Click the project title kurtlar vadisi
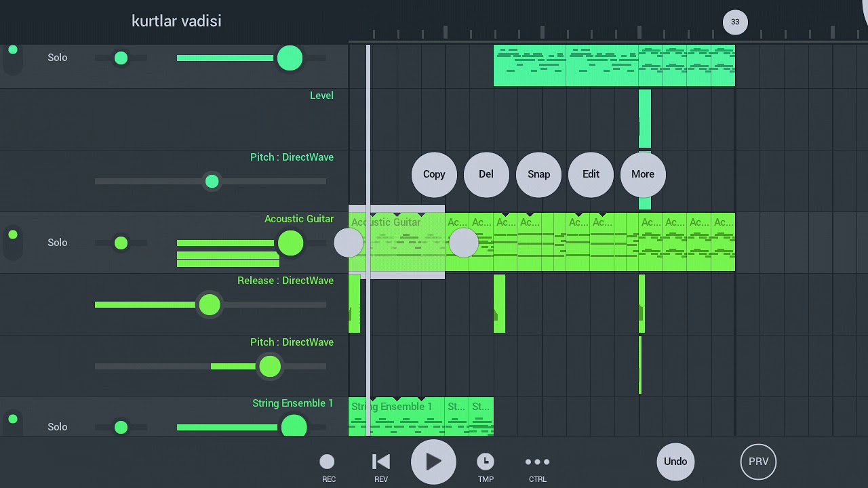 176,21
